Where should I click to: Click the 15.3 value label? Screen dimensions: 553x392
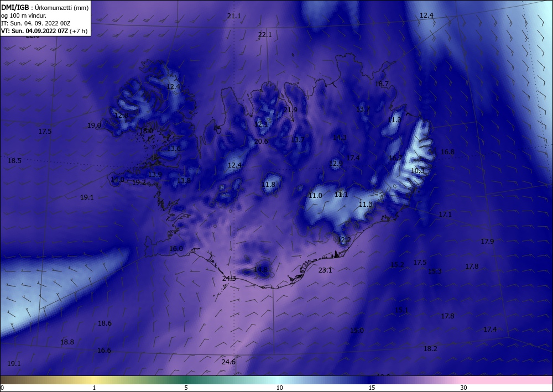click(435, 271)
